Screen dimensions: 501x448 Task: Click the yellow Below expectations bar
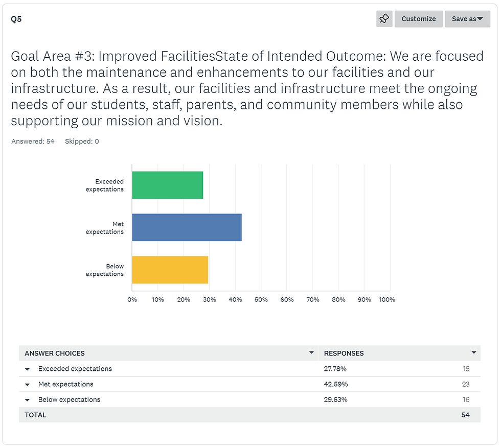(x=170, y=270)
